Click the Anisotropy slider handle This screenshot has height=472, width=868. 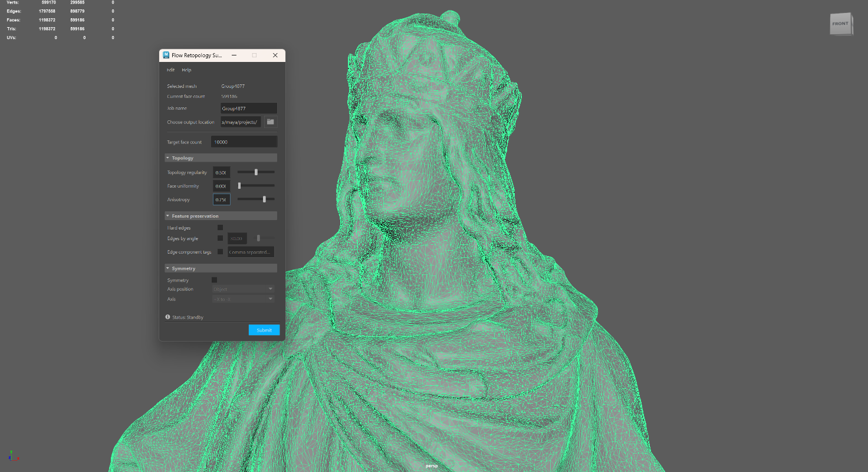tap(264, 199)
